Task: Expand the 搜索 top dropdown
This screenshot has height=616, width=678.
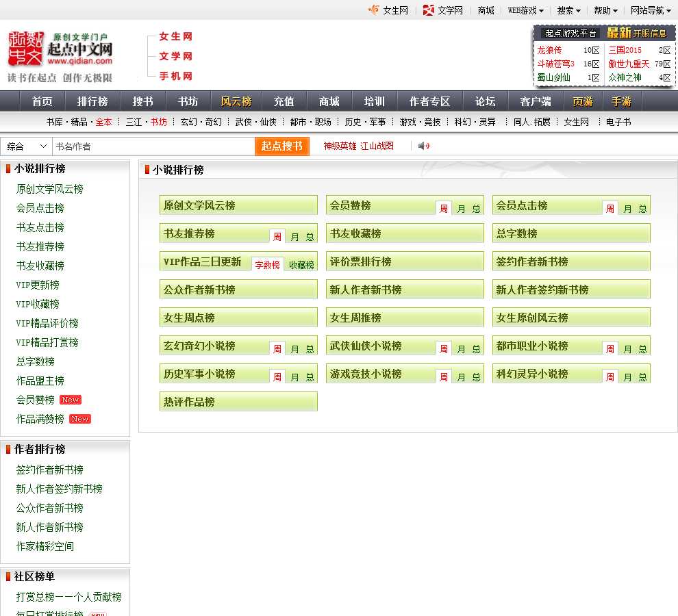Action: point(568,10)
